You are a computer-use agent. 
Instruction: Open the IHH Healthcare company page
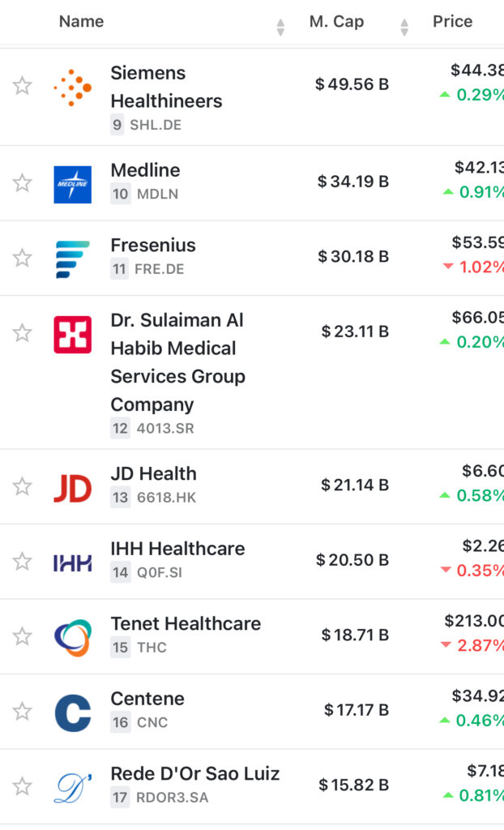(x=177, y=549)
